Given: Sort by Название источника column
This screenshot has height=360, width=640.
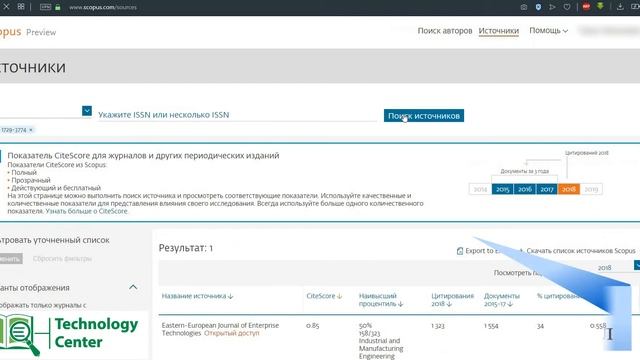Looking at the screenshot, I should [x=197, y=296].
